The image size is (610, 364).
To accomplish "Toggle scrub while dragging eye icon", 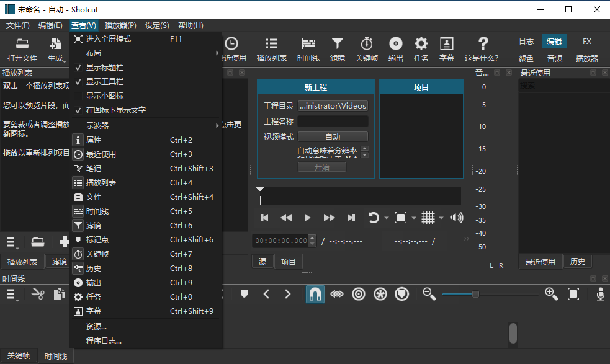I will 337,294.
